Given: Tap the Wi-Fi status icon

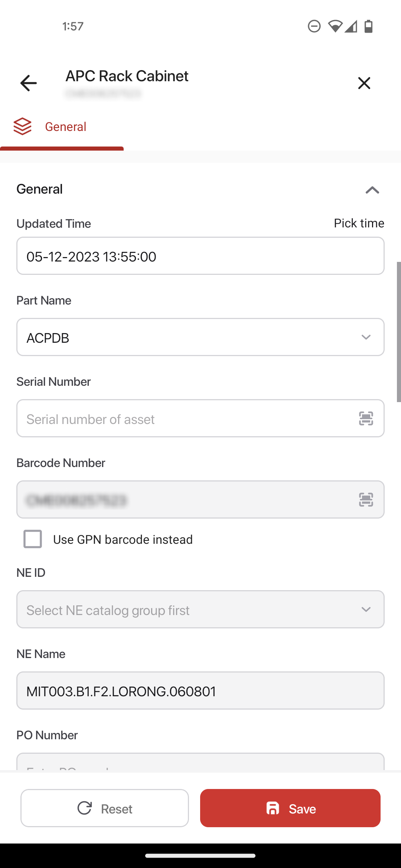Looking at the screenshot, I should (335, 26).
